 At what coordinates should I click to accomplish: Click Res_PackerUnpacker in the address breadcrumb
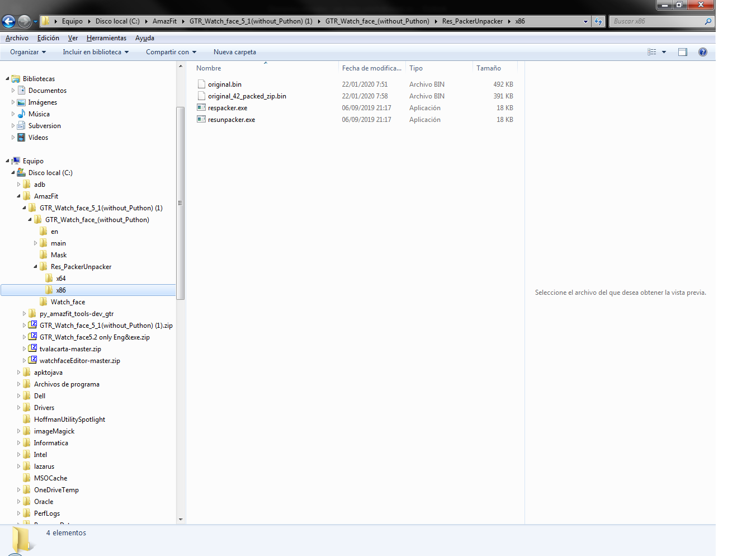tap(472, 21)
